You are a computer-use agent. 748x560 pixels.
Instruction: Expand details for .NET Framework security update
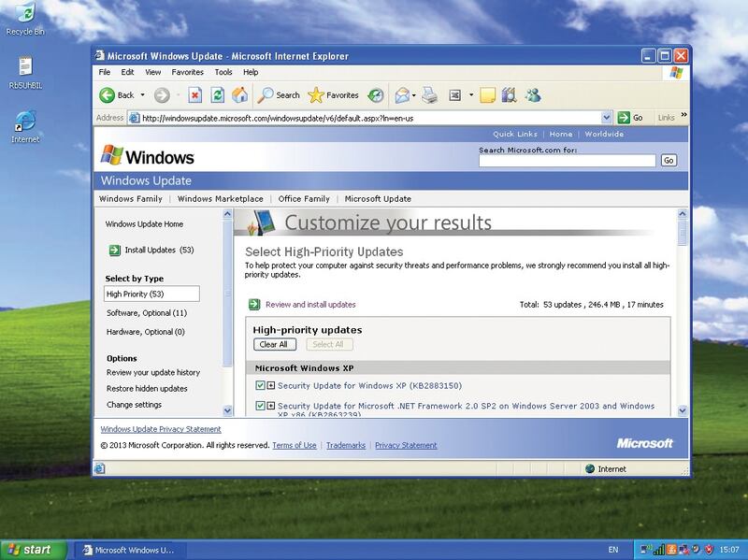(x=271, y=406)
